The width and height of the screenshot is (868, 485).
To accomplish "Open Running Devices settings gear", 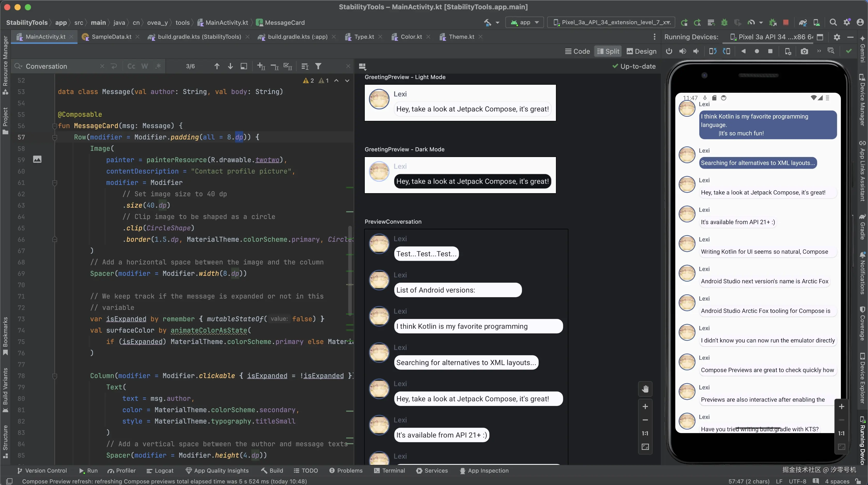I will click(837, 37).
